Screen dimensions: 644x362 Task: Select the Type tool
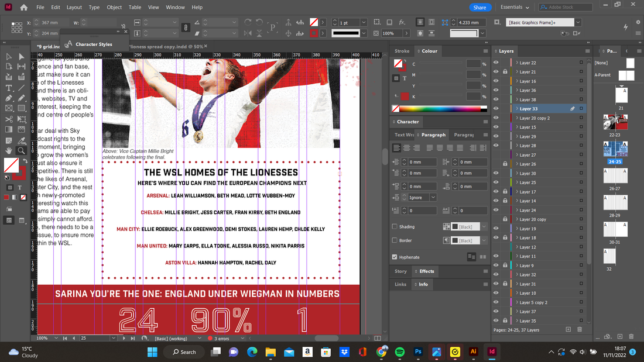[9, 87]
